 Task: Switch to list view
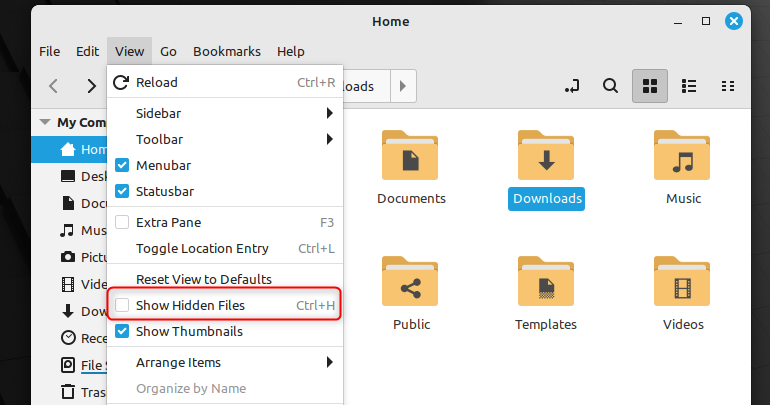tap(688, 86)
